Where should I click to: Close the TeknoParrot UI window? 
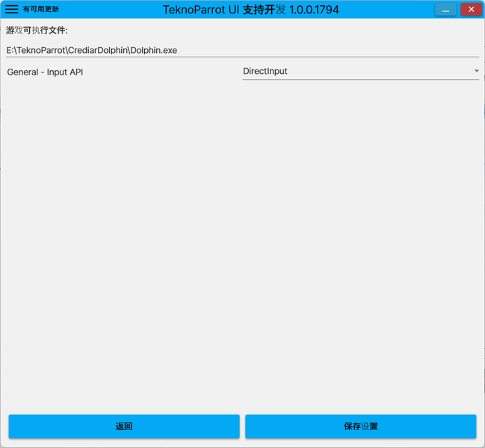click(471, 10)
